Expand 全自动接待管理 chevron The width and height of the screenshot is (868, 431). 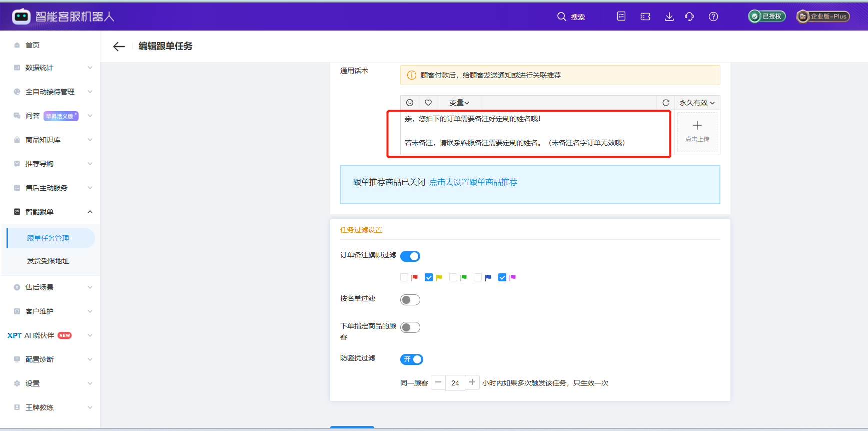90,92
